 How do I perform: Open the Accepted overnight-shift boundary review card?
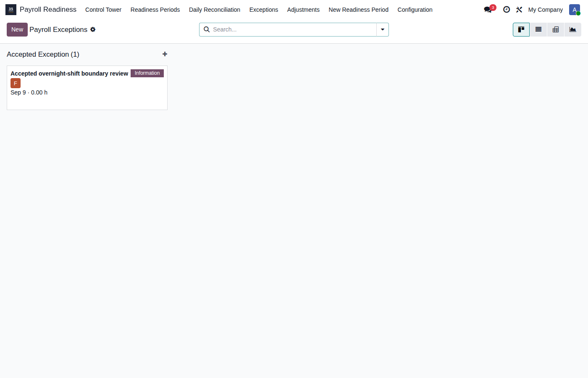[87, 88]
